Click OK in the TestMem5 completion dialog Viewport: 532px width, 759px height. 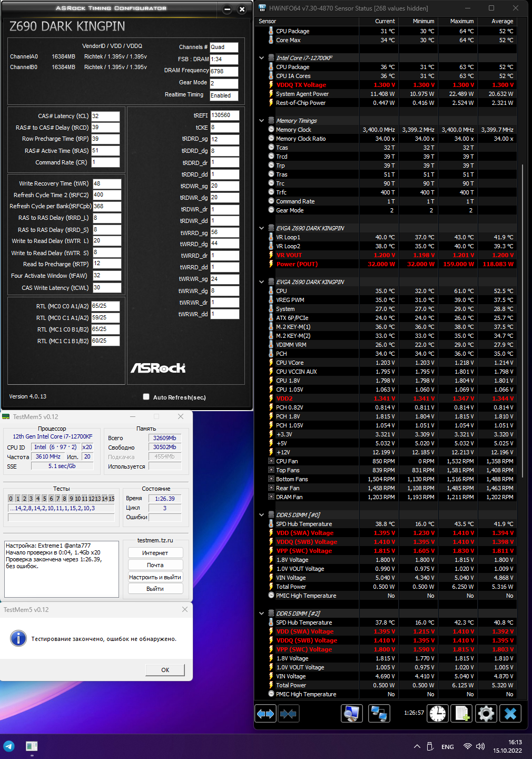pos(165,670)
